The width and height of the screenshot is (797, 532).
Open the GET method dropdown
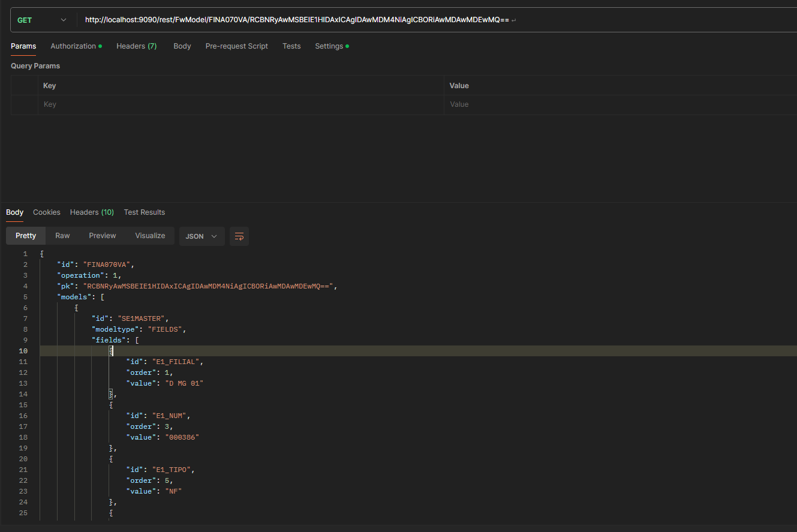click(x=41, y=20)
